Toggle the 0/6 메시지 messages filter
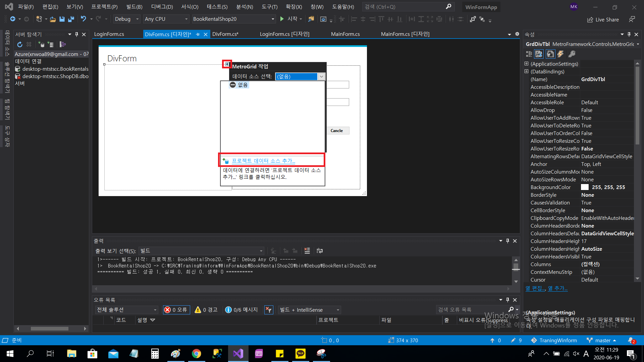644x362 pixels. click(241, 310)
